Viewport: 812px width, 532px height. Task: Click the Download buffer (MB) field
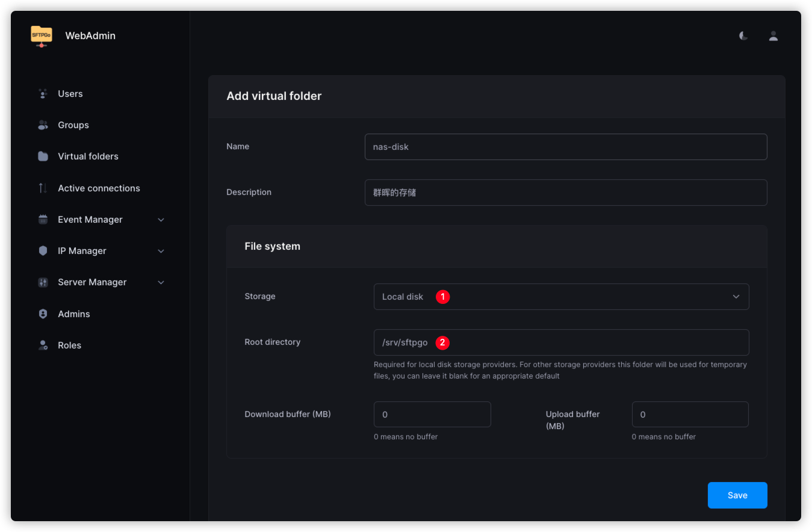pos(432,415)
